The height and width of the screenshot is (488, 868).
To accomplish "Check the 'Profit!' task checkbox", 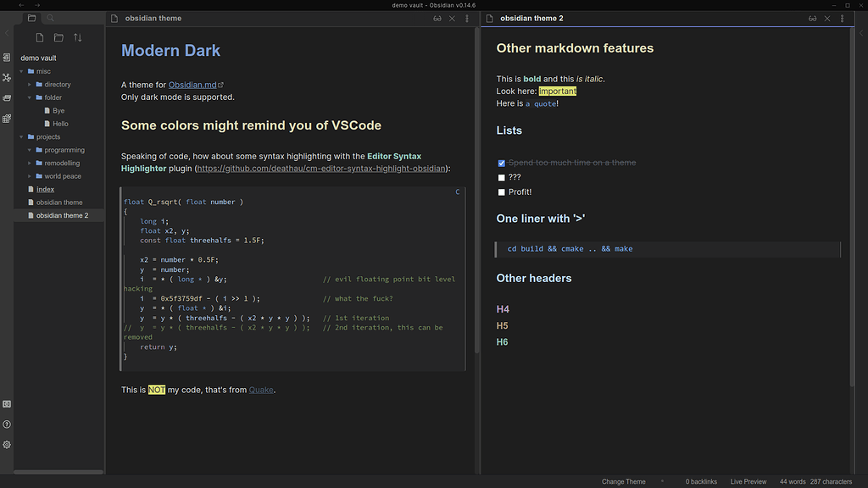I will [x=501, y=192].
